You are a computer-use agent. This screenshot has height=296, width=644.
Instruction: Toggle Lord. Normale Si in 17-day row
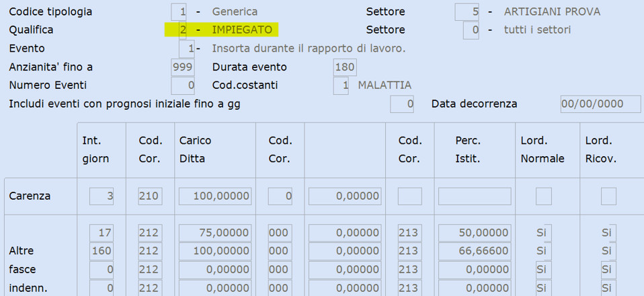pos(544,233)
